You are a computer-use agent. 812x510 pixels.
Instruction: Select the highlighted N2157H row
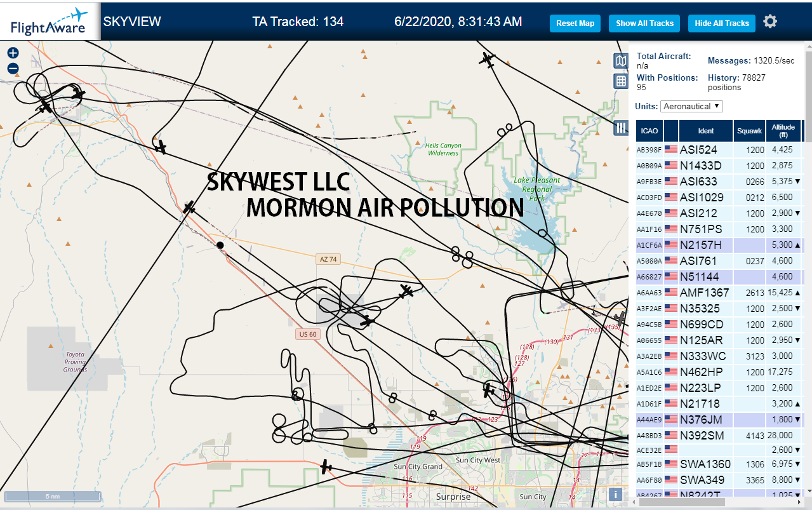point(719,245)
